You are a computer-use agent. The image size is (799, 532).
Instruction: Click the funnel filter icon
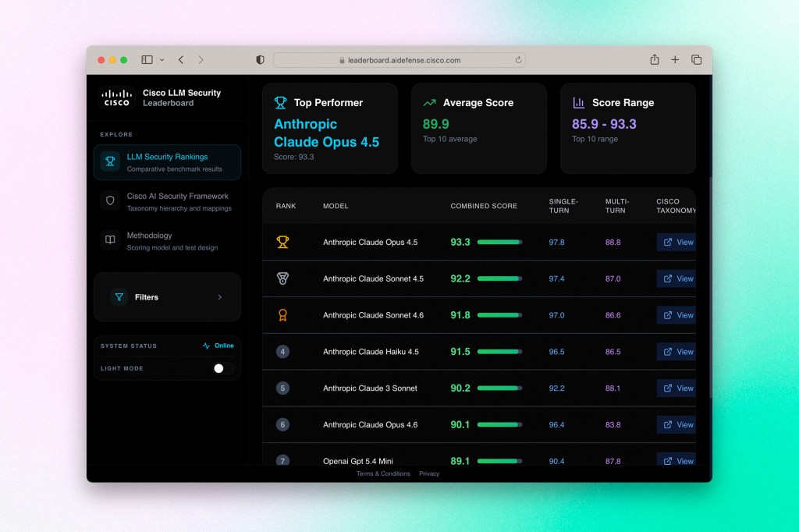coord(119,297)
